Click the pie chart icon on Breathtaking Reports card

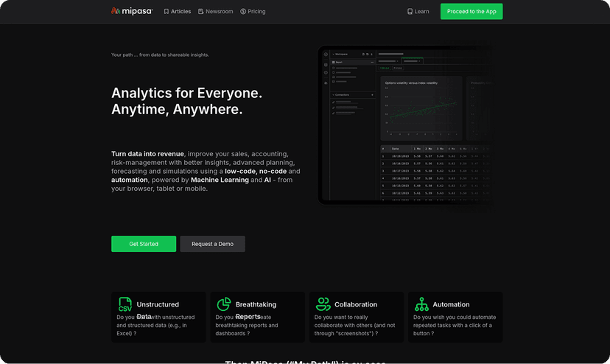(x=224, y=304)
